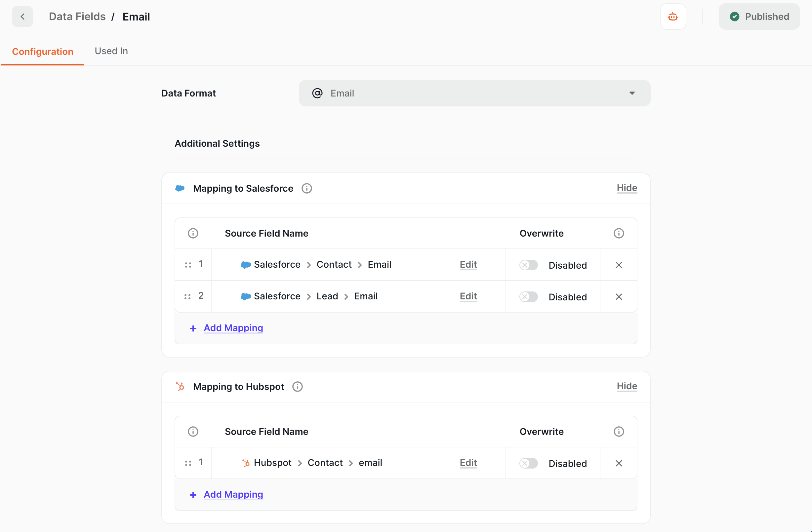Switch to the Configuration tab
812x532 pixels.
(x=43, y=52)
